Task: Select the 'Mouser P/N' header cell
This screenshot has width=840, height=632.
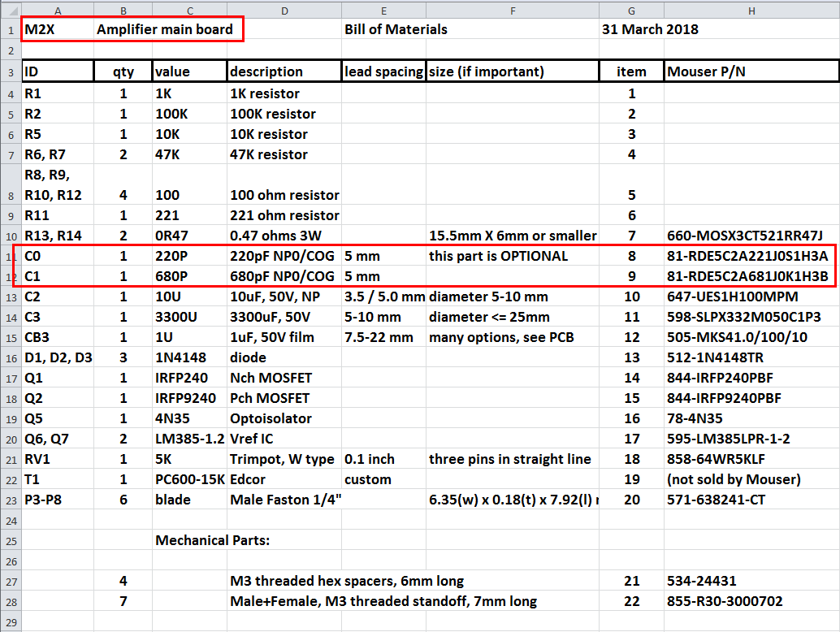Action: [x=751, y=71]
